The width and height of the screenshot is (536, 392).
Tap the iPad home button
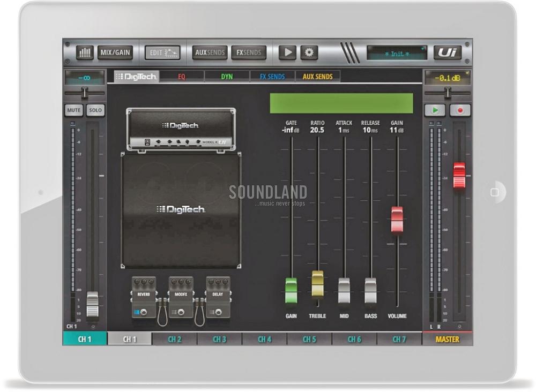coord(494,192)
